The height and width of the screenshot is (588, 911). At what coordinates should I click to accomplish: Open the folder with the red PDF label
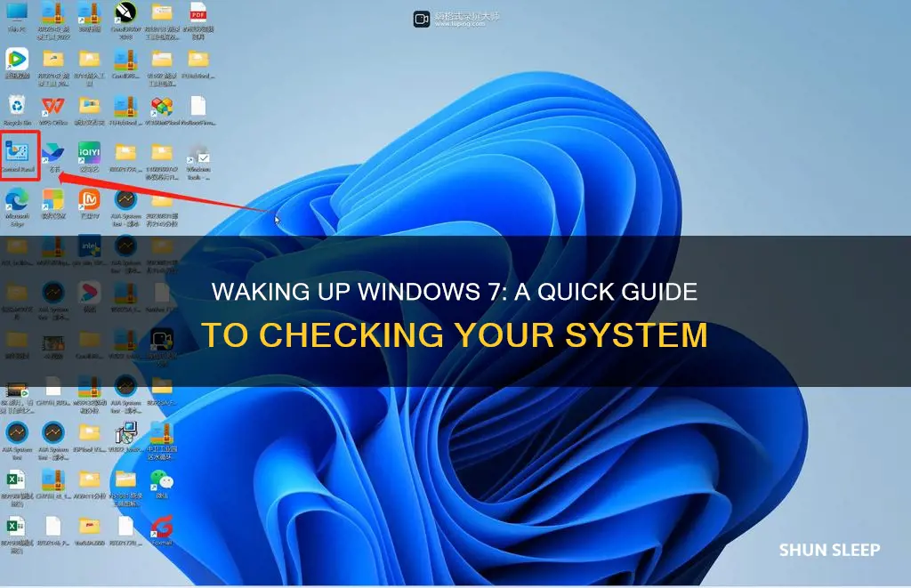click(x=89, y=531)
